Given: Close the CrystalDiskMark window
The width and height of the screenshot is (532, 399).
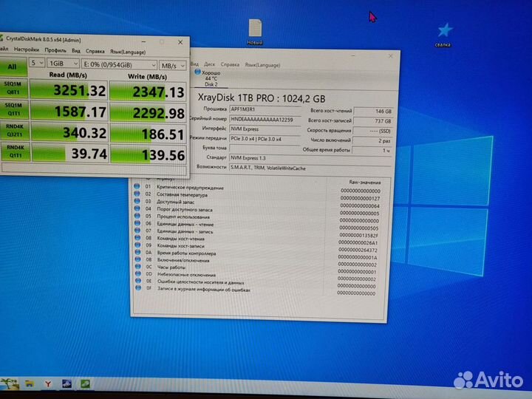Looking at the screenshot, I should click(x=180, y=42).
